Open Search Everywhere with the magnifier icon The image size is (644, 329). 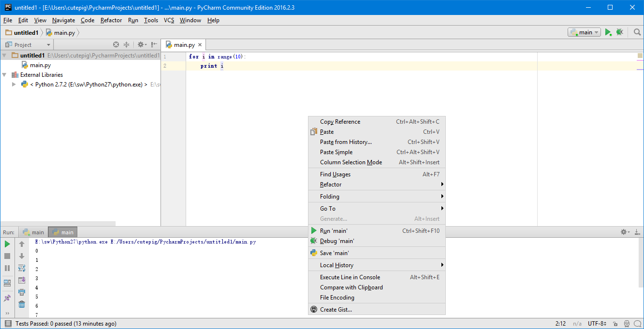click(x=637, y=32)
